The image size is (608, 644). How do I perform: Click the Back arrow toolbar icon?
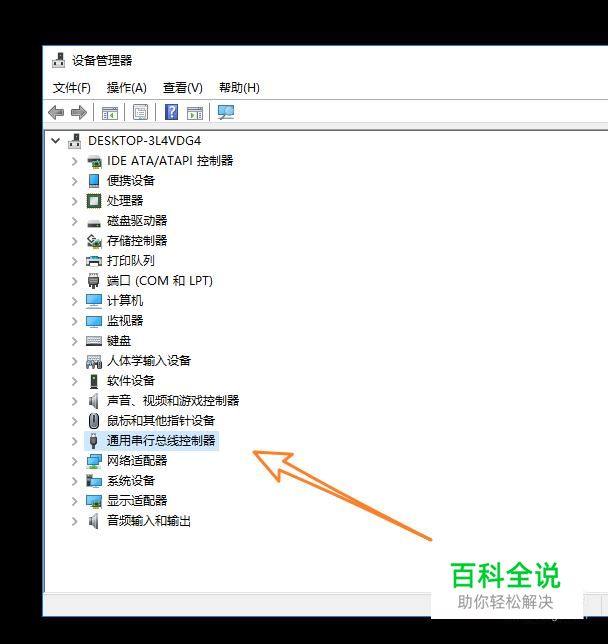coord(56,112)
